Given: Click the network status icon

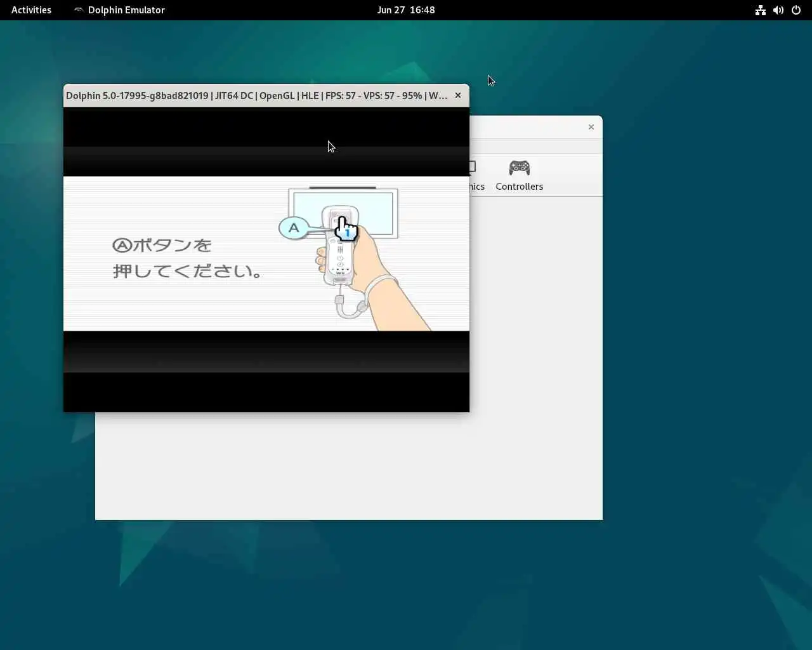Looking at the screenshot, I should coord(760,10).
